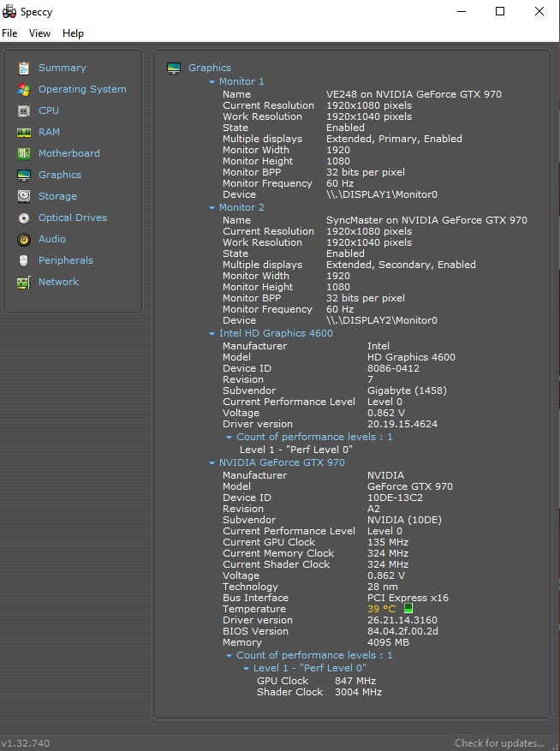Click the Storage hard drive icon

coord(23,196)
